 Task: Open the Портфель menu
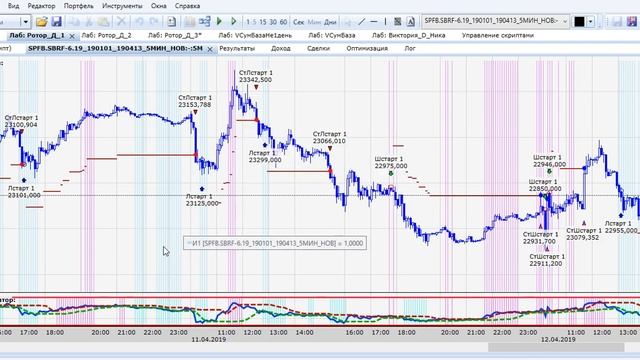(x=78, y=6)
